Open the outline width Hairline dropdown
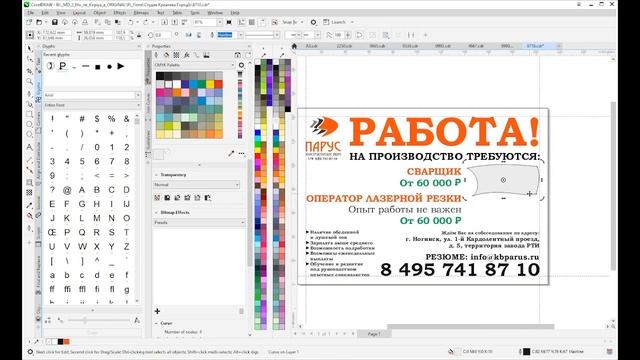 [x=240, y=35]
